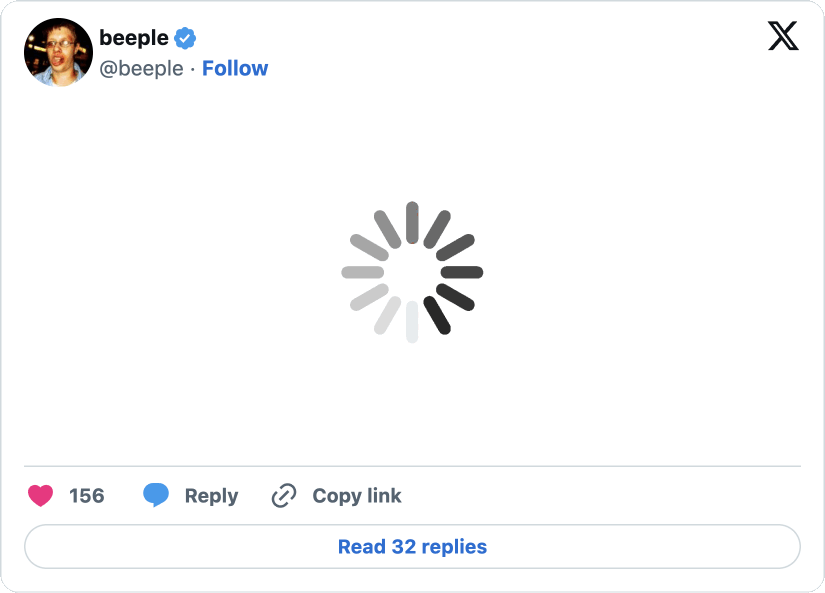Visit the @beeple handle link
The height and width of the screenshot is (593, 825).
141,68
